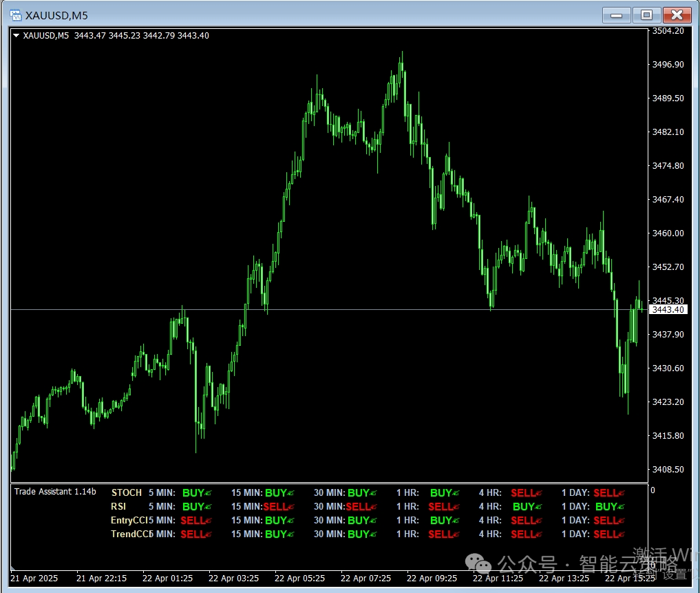Click the STOCH 4 HR SELL signal
Screen dimensions: 700x593
pos(527,492)
